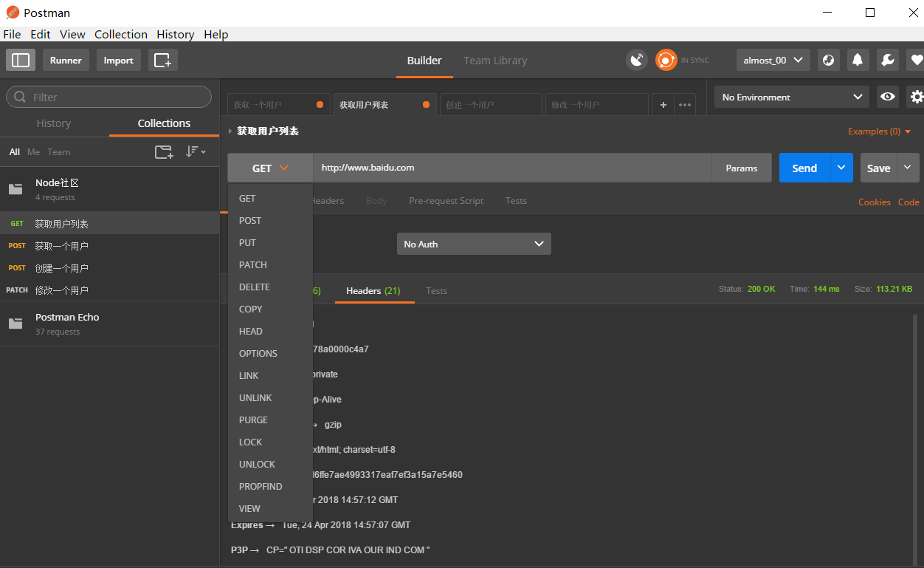
Task: Open the PATCH 修改一个用户 request
Action: click(x=109, y=290)
